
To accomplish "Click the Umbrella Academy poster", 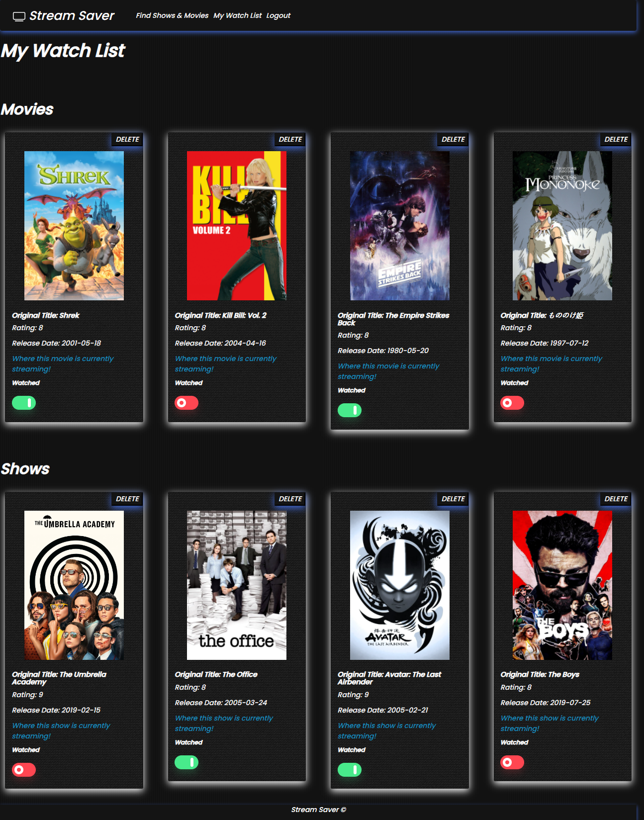I will (x=74, y=585).
